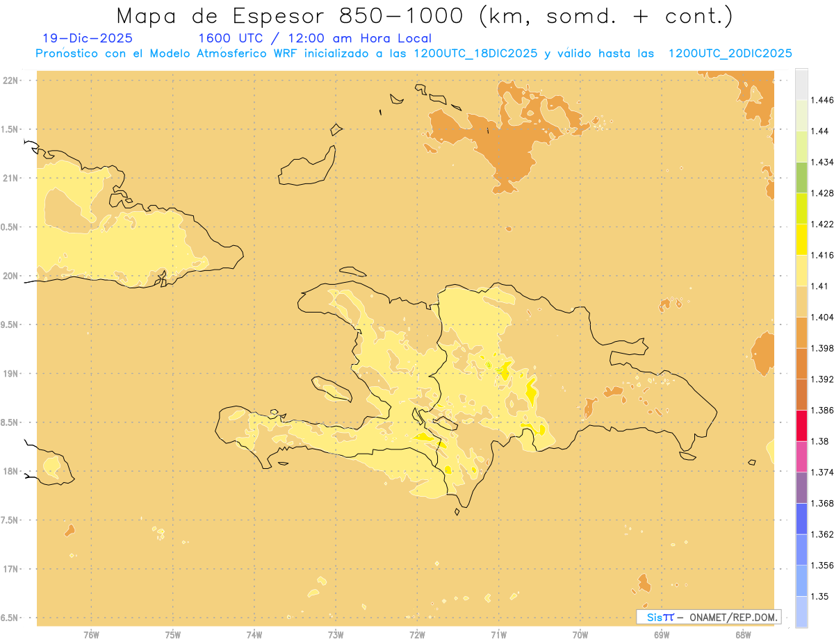Select the colorbar value '1.416'
The width and height of the screenshot is (834, 644).
pyautogui.click(x=823, y=255)
